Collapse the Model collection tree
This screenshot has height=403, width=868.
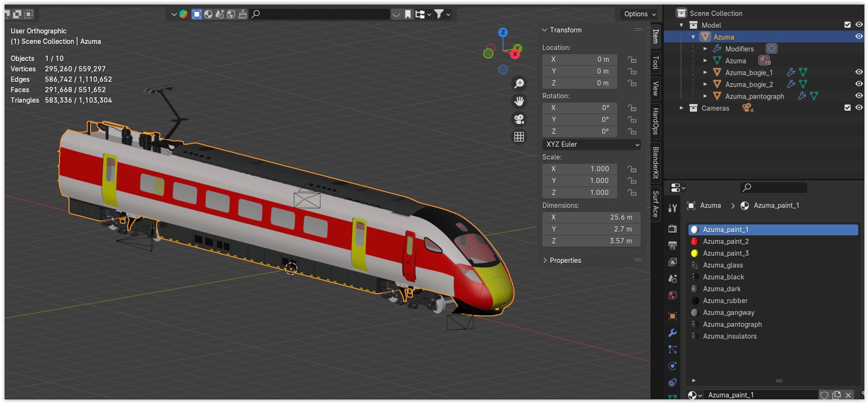tap(681, 25)
